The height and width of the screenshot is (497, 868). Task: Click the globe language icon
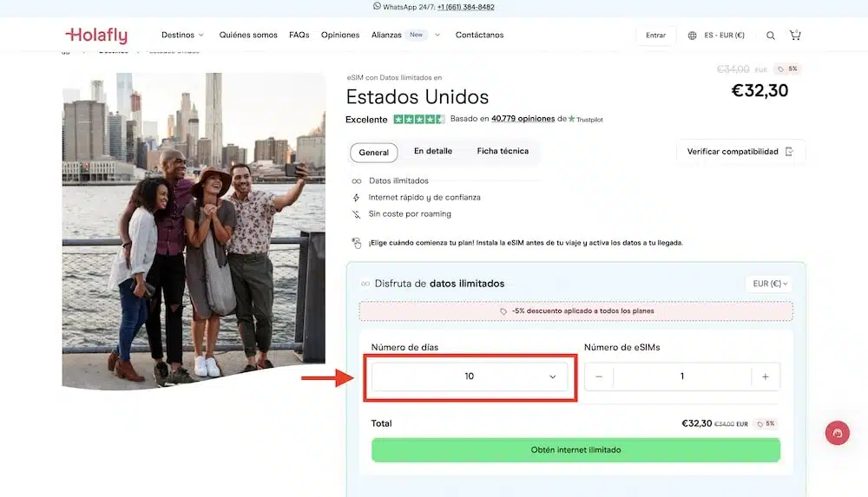(x=692, y=36)
